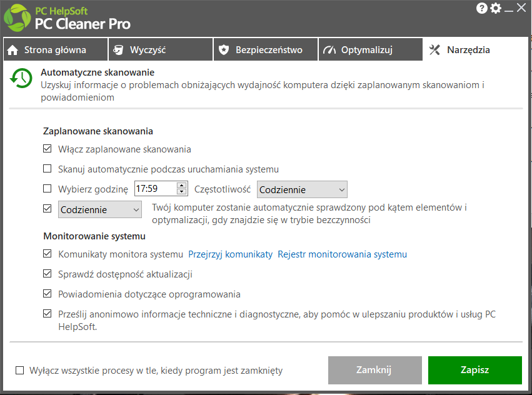Click the Automatyczne skanowanie clock icon

click(21, 78)
